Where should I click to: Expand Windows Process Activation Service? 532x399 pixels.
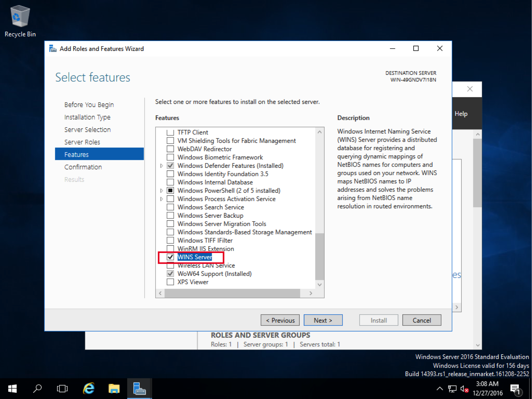coord(162,199)
